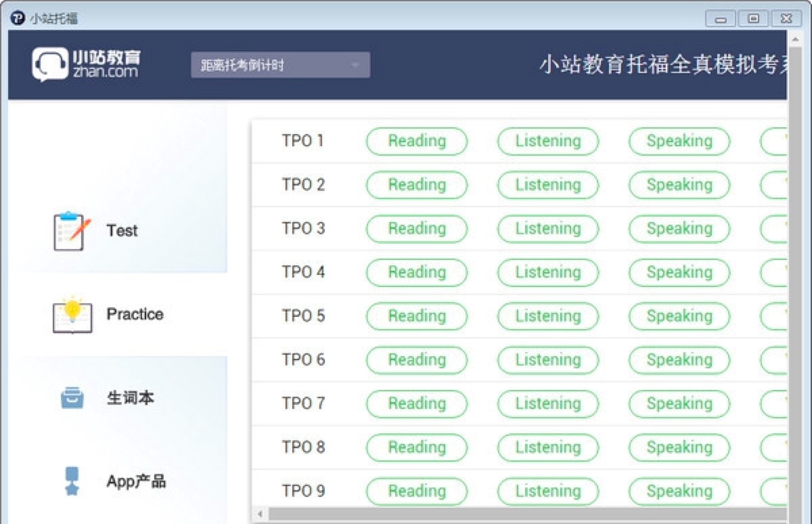Begin TPO 5 Speaking
812x524 pixels.
point(679,316)
